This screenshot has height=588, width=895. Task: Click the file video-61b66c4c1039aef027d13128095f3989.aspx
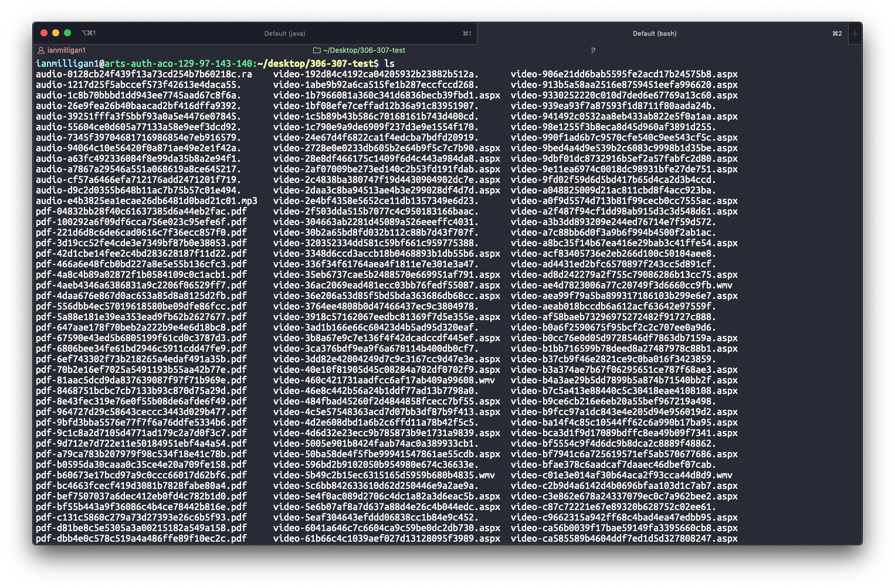tap(387, 539)
